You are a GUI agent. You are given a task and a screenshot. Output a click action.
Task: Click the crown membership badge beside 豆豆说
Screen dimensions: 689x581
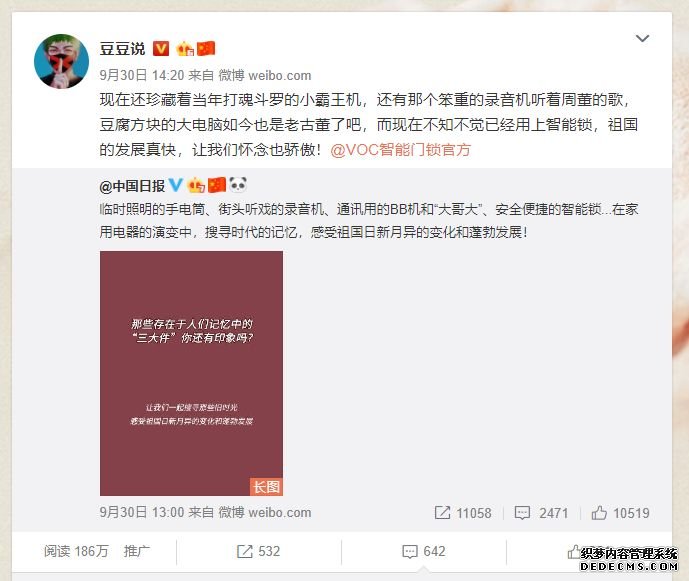(x=185, y=48)
